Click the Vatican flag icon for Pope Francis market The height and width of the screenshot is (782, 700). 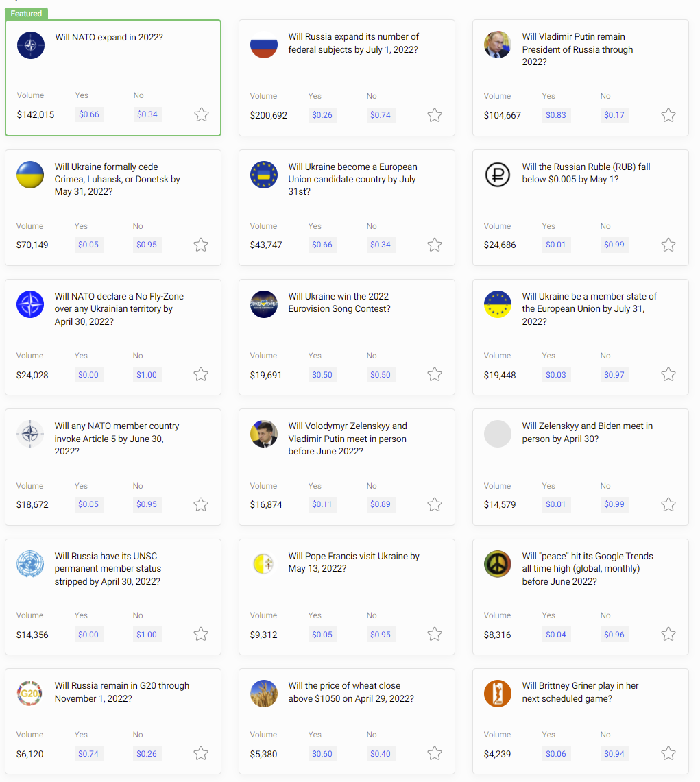point(264,564)
